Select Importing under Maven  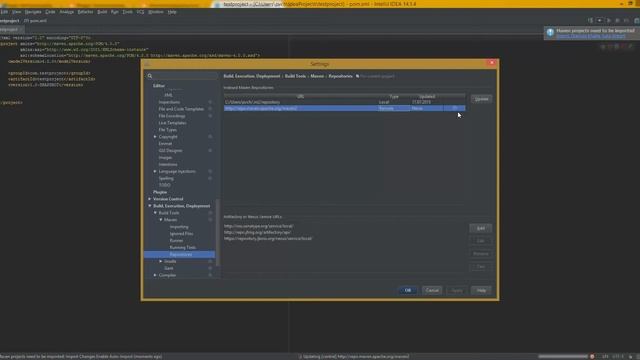coord(179,227)
